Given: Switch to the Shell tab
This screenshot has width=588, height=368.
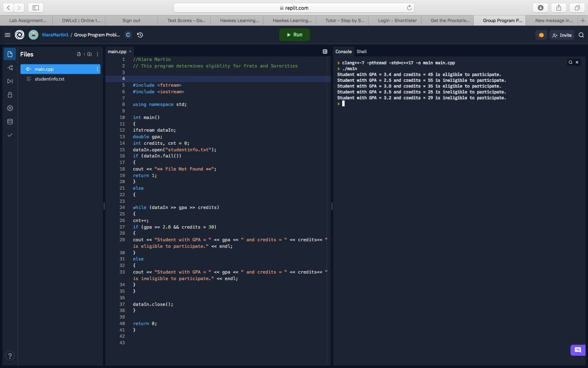Looking at the screenshot, I should 361,52.
